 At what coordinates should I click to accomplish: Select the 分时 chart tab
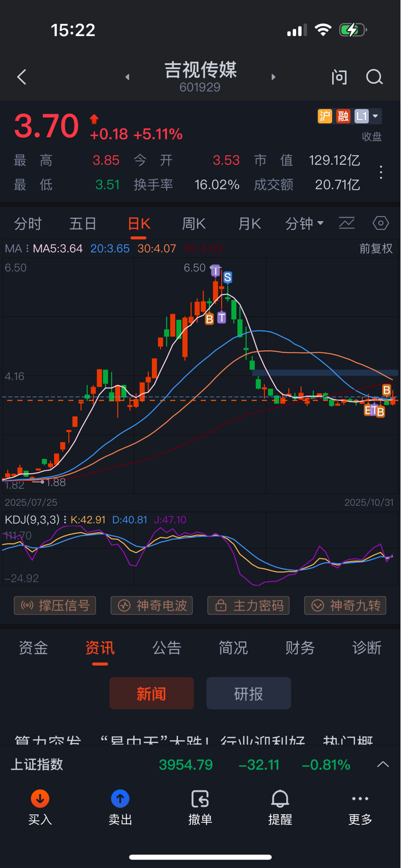click(28, 224)
